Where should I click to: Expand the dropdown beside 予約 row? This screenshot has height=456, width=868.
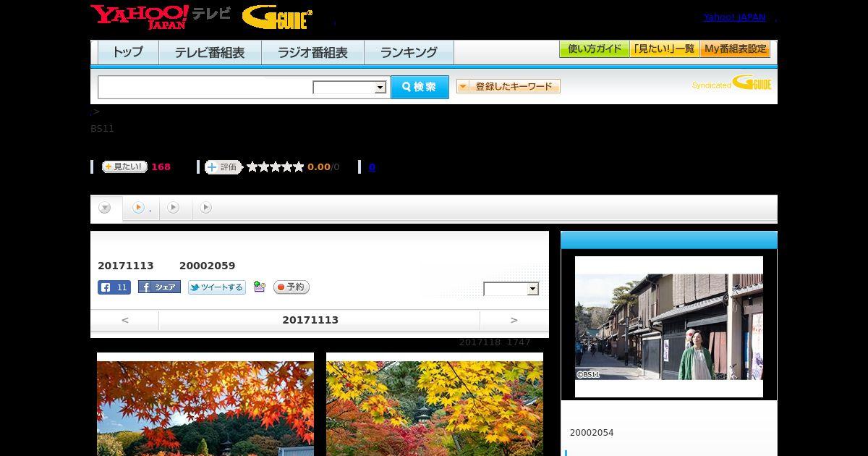511,290
